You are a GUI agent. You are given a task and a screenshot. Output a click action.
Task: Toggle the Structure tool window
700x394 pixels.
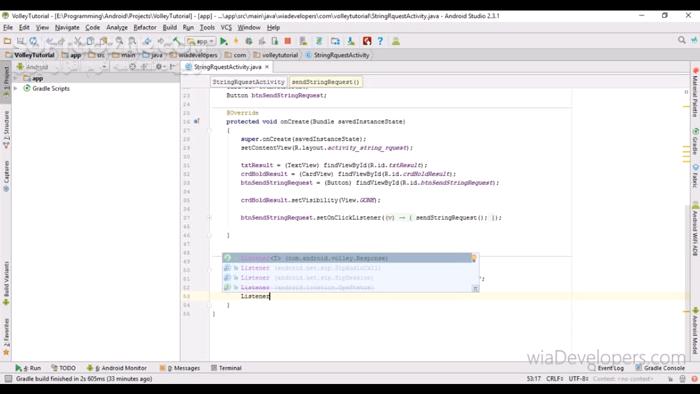6,129
